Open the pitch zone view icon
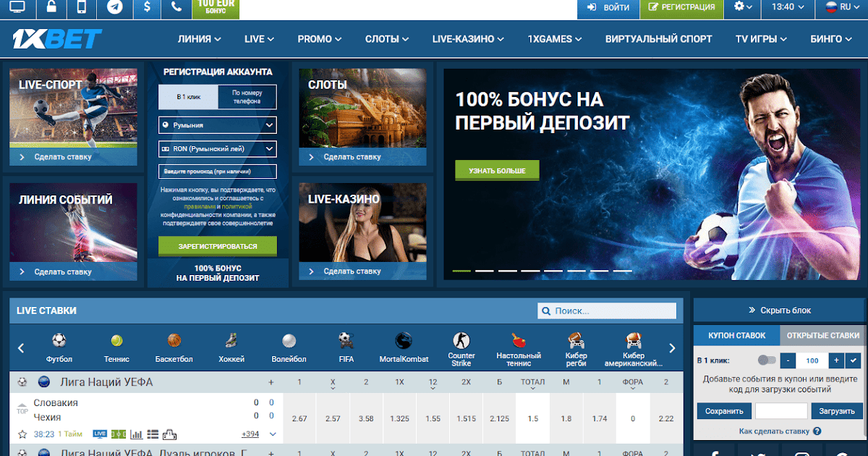 [x=118, y=434]
